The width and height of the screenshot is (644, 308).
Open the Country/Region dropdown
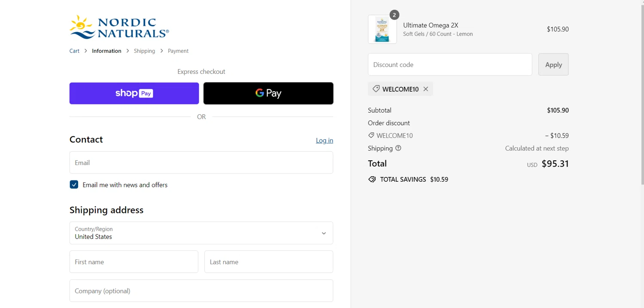click(x=201, y=233)
